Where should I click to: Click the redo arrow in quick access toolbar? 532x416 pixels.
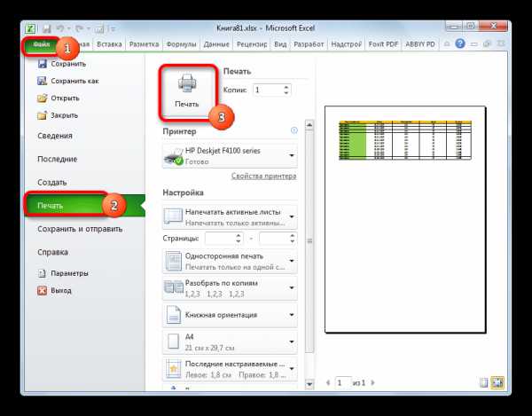pyautogui.click(x=79, y=28)
